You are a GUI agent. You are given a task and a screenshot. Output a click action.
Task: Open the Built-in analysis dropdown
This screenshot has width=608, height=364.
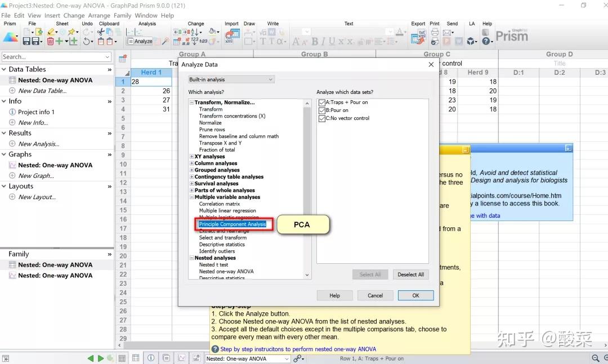(231, 79)
